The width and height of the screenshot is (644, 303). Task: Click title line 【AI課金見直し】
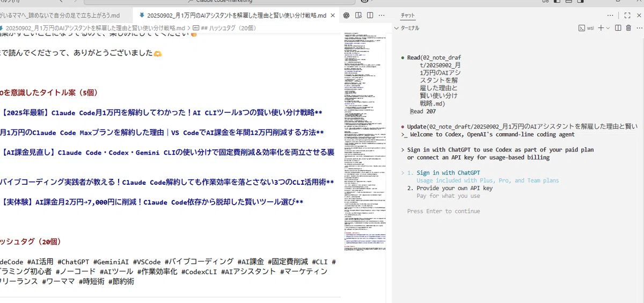pyautogui.click(x=167, y=153)
